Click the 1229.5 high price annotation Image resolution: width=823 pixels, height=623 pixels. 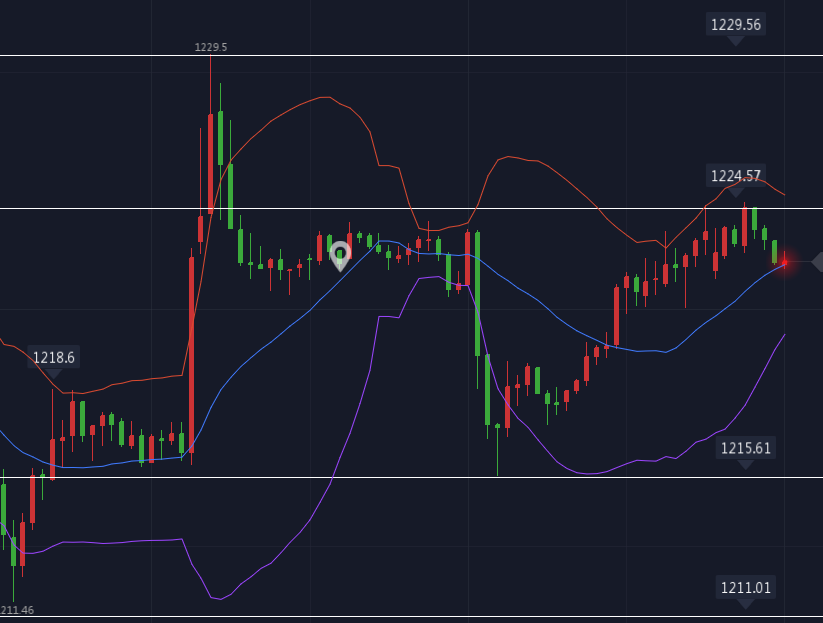(x=210, y=47)
